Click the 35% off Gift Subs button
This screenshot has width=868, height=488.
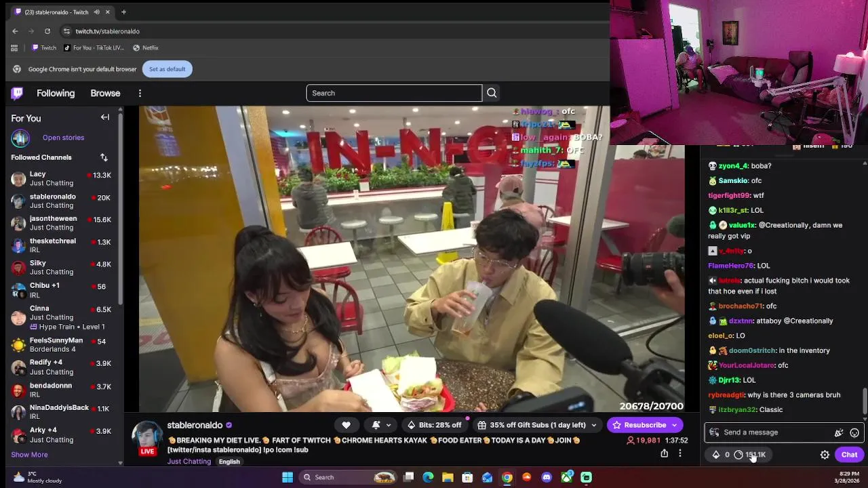pyautogui.click(x=538, y=425)
